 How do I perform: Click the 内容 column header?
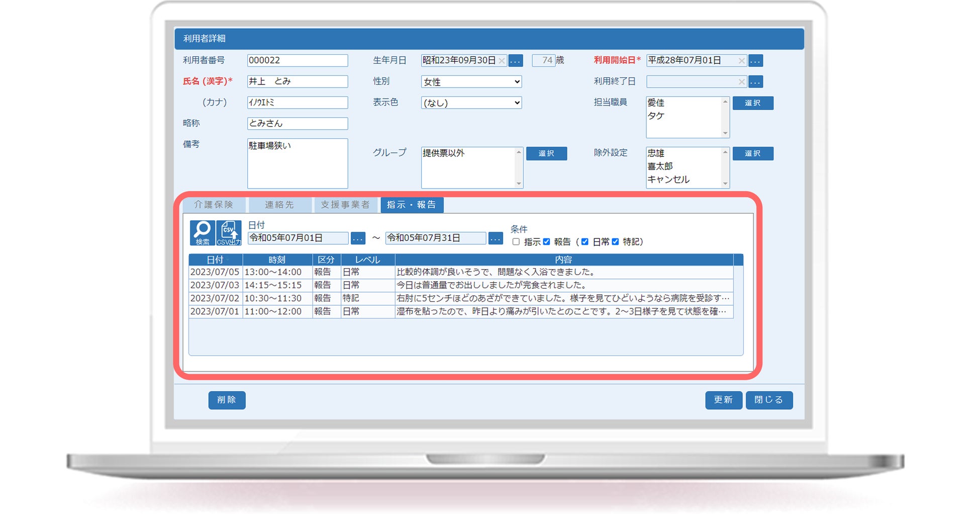564,260
